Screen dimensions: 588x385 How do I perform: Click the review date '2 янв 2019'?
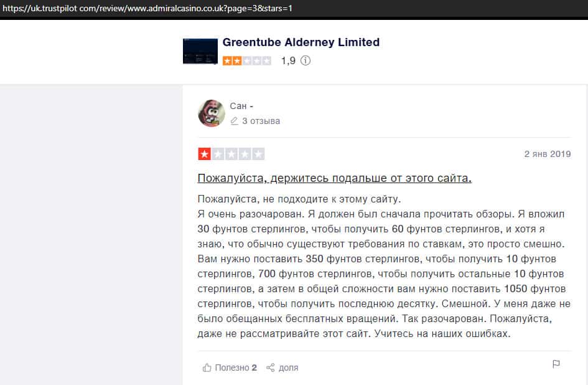548,154
